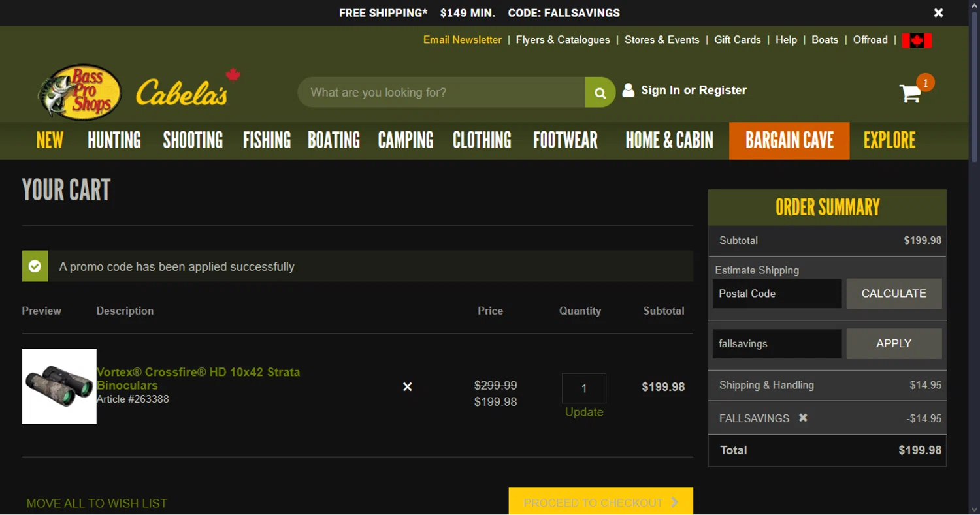The image size is (980, 515).
Task: Open the FISHING menu
Action: pos(267,140)
